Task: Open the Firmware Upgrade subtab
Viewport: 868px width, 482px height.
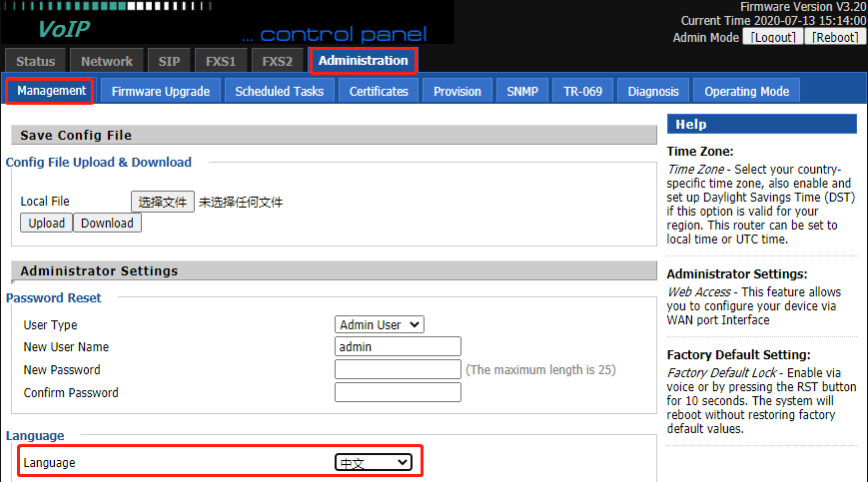Action: (160, 91)
